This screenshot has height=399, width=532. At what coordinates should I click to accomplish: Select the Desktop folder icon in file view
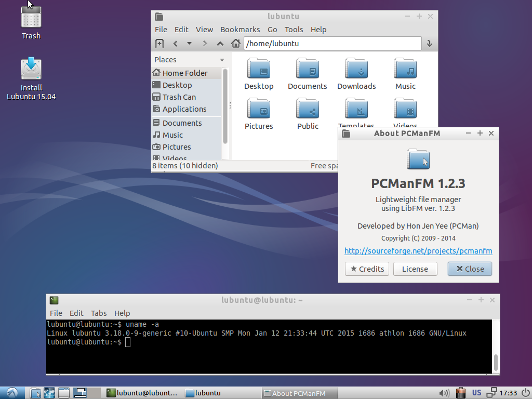[259, 69]
